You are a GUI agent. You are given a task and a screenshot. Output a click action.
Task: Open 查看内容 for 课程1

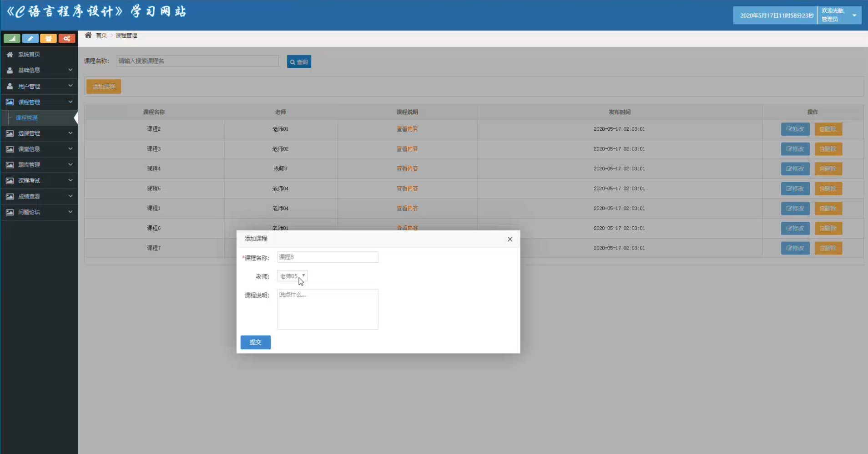(x=407, y=208)
